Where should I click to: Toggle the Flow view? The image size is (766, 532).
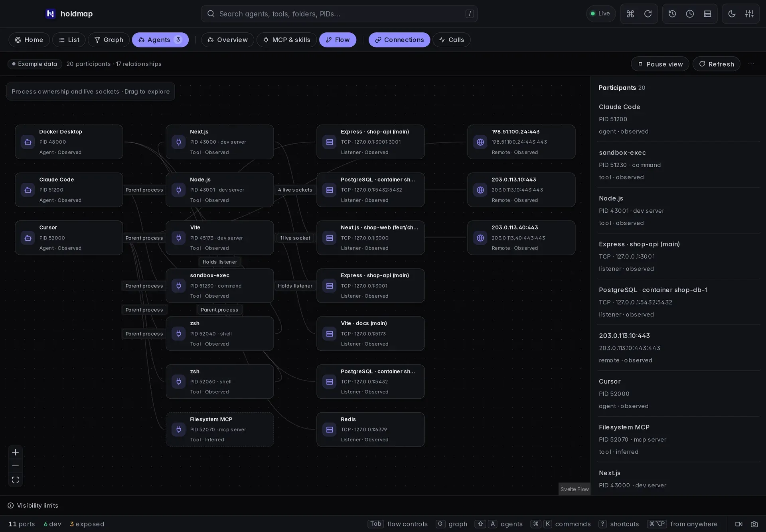(x=338, y=40)
